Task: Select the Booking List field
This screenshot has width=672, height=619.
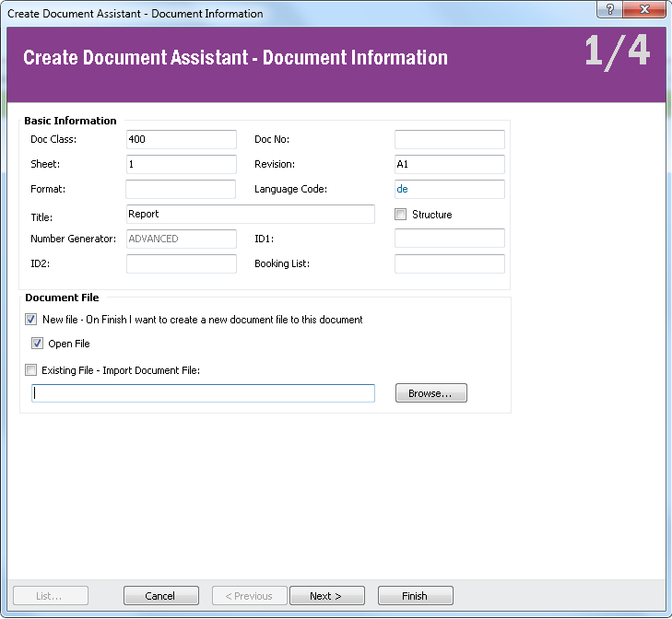Action: point(449,263)
